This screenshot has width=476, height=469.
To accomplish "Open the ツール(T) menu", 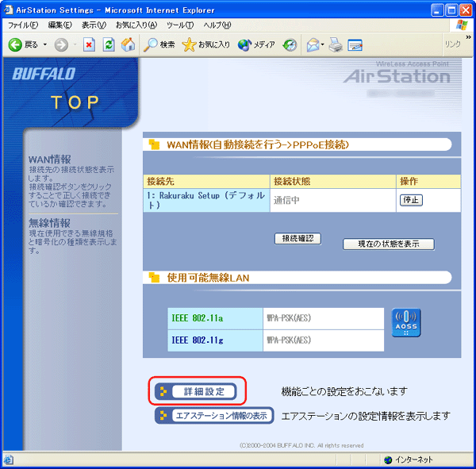I will tap(180, 25).
